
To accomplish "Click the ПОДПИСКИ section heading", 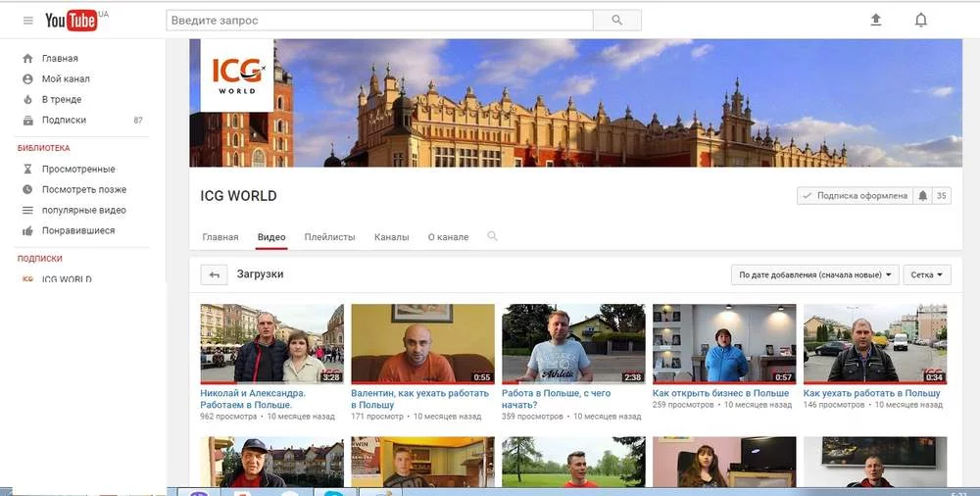I will [40, 259].
